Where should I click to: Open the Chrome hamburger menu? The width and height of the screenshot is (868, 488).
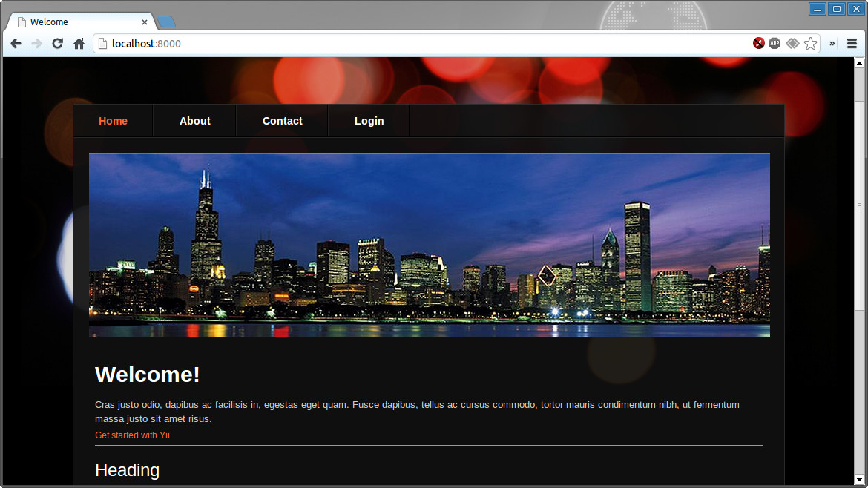(852, 44)
